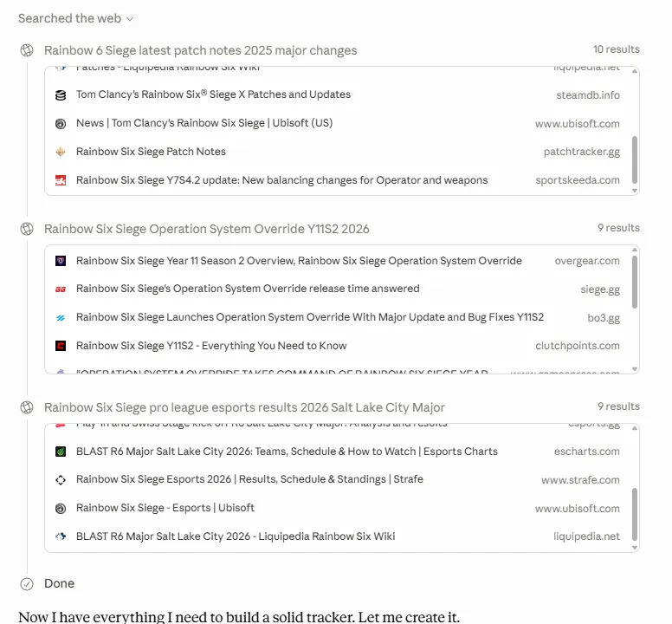Open Year 11 Season 2 Overview result

(x=299, y=261)
